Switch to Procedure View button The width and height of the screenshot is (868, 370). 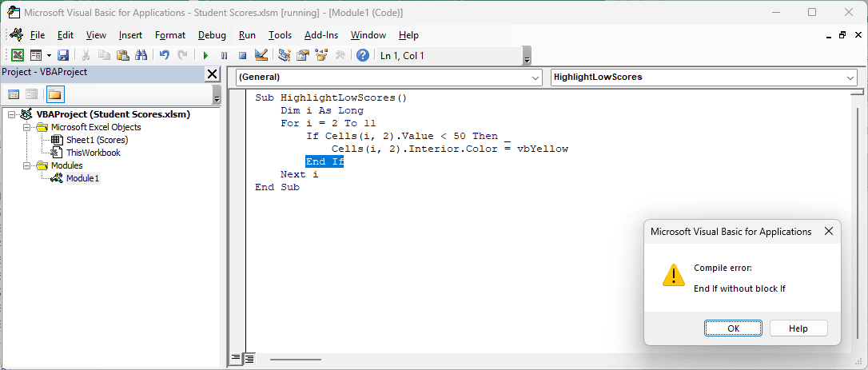coord(235,359)
